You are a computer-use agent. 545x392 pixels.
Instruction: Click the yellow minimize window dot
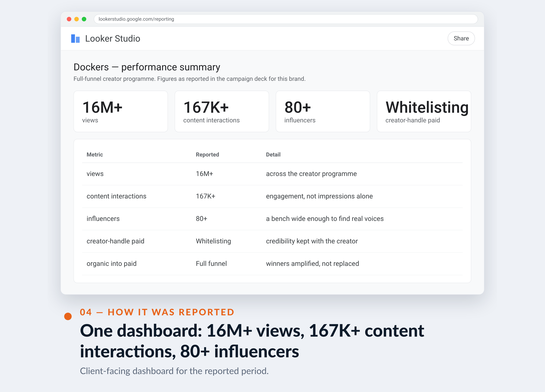76,19
